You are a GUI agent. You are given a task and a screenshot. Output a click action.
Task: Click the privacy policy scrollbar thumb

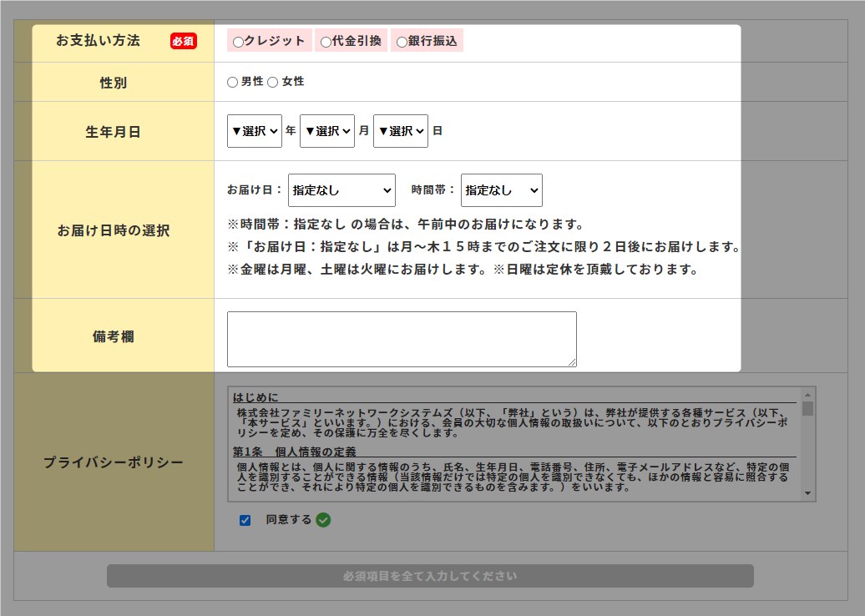[x=807, y=409]
